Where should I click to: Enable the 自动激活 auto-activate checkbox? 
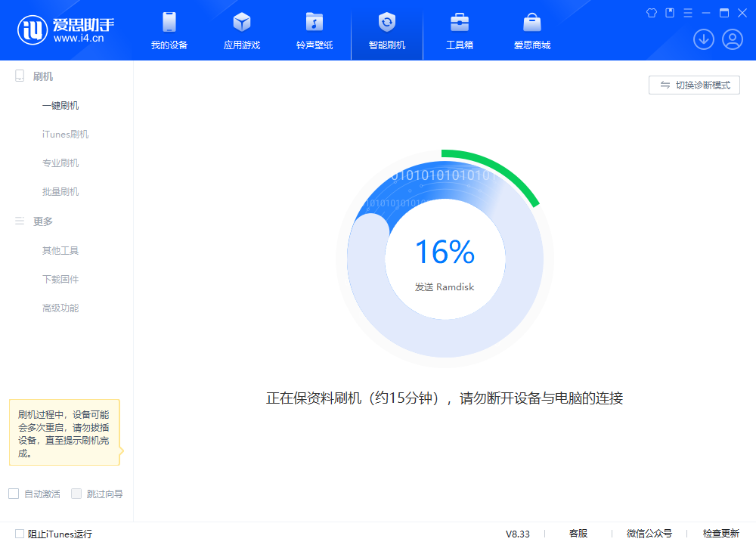[13, 493]
